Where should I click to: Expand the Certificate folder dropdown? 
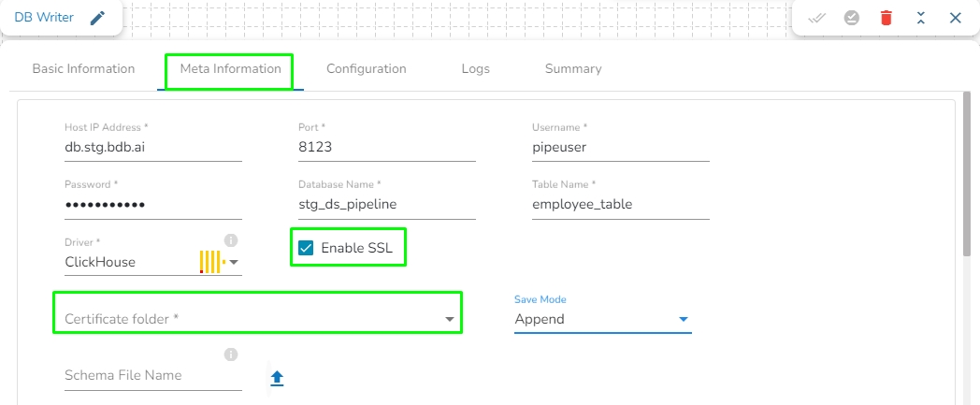(x=450, y=320)
